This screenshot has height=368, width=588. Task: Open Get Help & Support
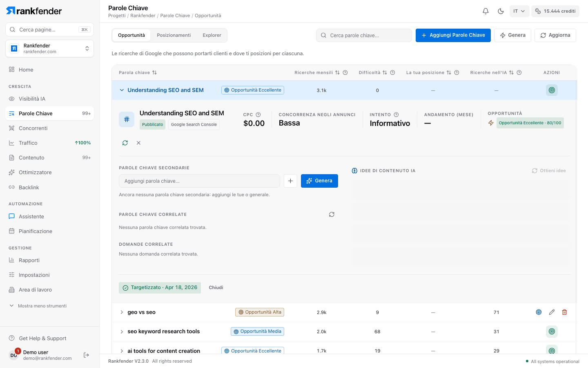pyautogui.click(x=50, y=338)
